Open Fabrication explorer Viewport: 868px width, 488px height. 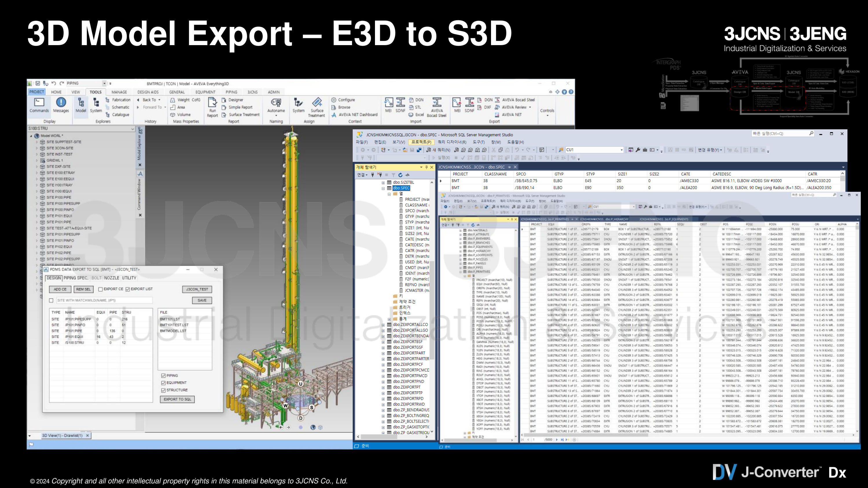pos(118,100)
